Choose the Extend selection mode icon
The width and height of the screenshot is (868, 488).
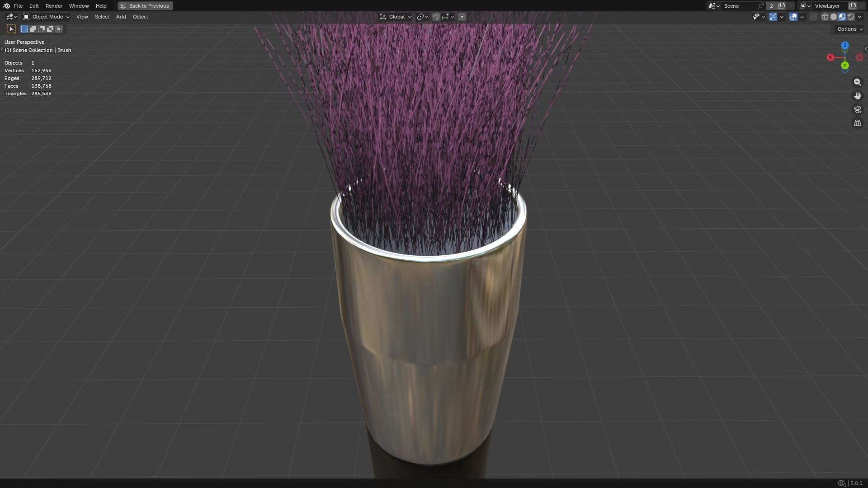33,29
